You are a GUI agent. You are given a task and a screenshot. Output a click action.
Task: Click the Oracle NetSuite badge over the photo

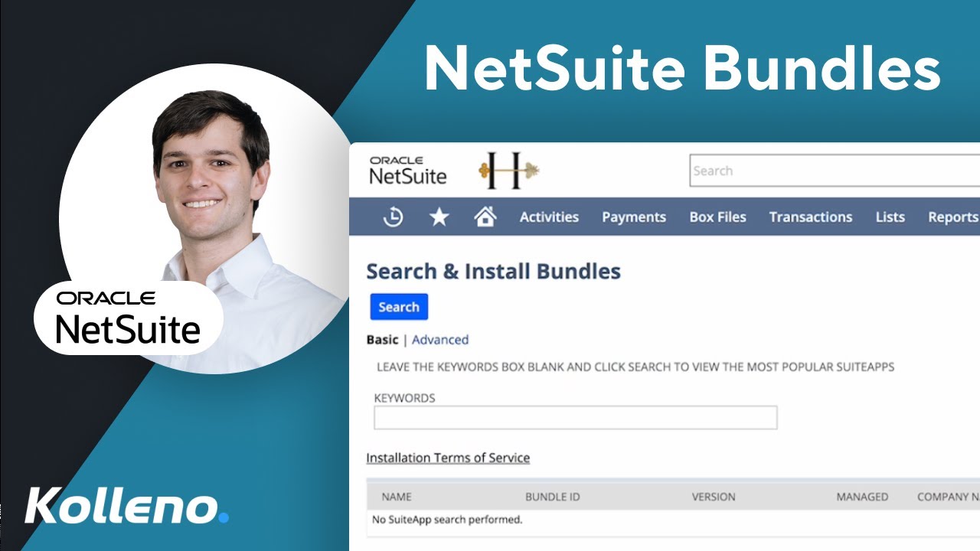(x=129, y=317)
